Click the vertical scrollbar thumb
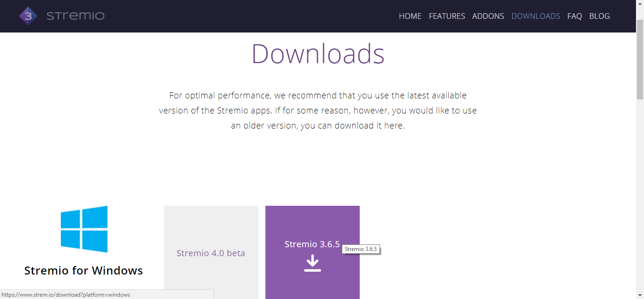Image resolution: width=644 pixels, height=299 pixels. (640, 60)
